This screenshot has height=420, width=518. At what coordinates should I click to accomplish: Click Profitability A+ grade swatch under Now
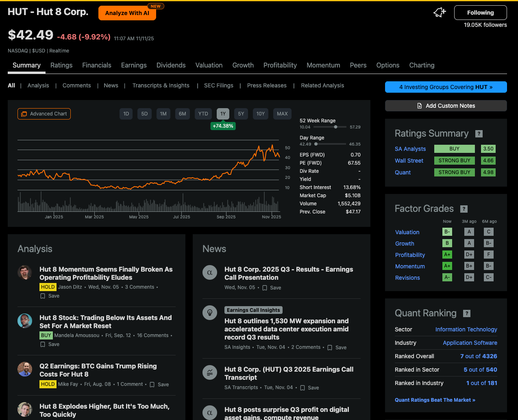447,255
